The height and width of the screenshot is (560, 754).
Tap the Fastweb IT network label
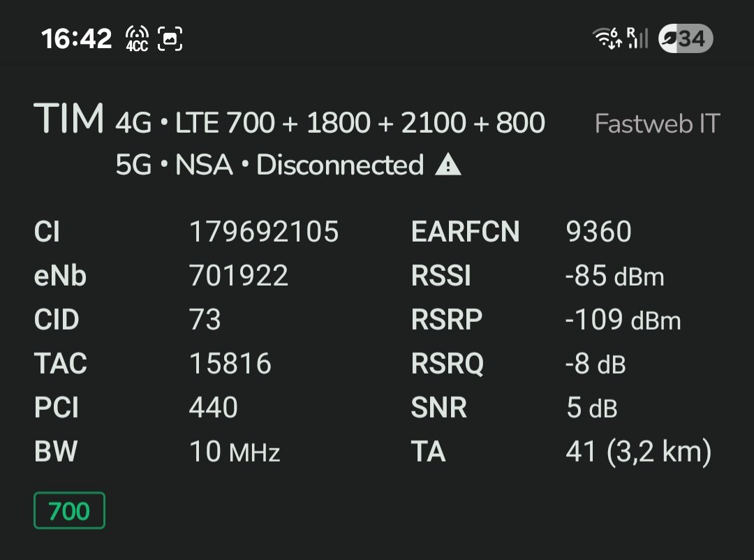[656, 124]
